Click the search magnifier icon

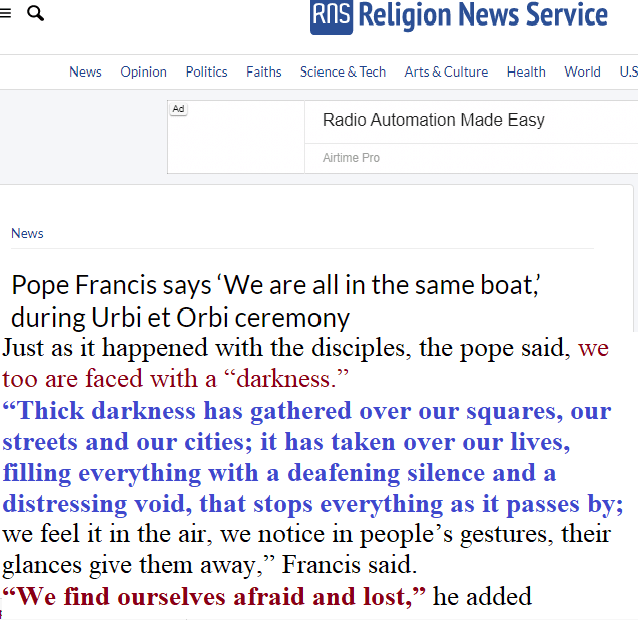[x=35, y=14]
